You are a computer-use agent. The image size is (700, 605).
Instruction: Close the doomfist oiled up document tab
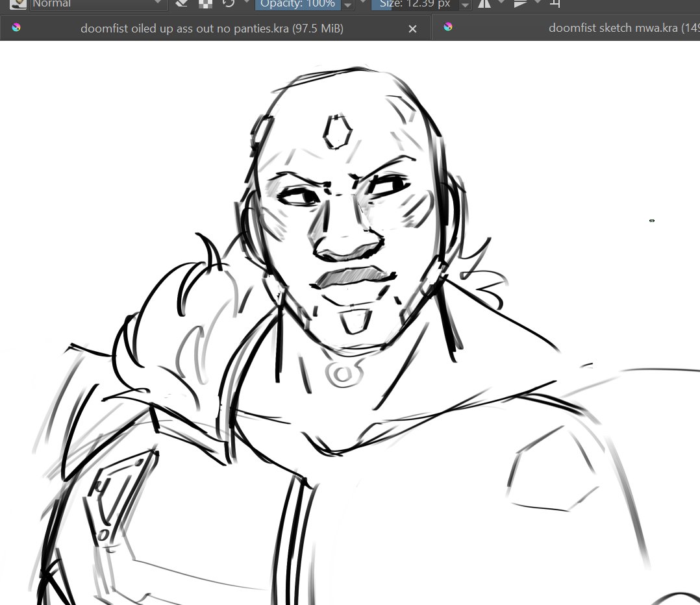point(412,29)
